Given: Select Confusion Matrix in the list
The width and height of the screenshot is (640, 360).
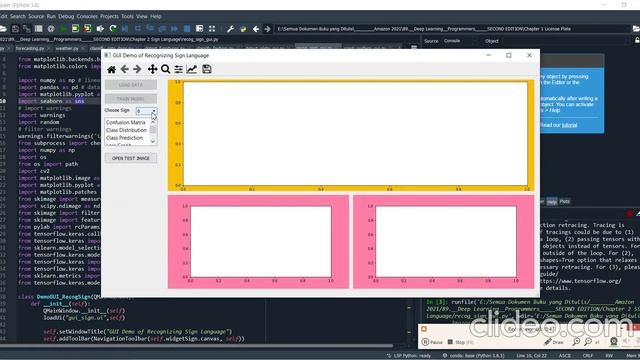Looking at the screenshot, I should [x=126, y=122].
